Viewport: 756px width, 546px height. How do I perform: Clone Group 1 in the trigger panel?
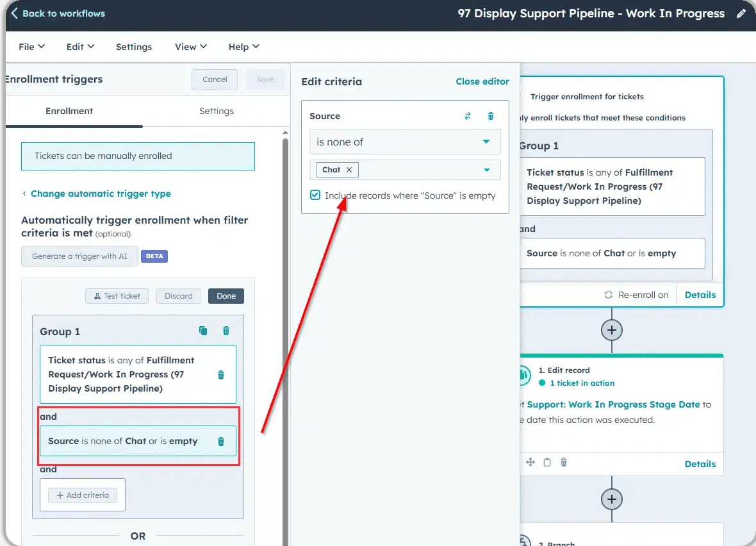pyautogui.click(x=203, y=331)
